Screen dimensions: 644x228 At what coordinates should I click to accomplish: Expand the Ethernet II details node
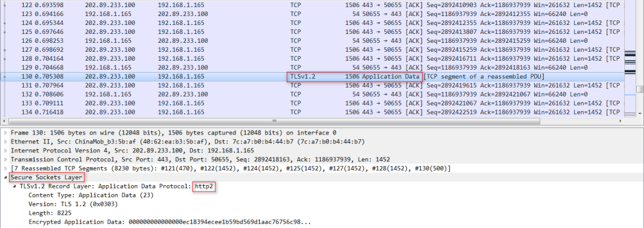[x=5, y=142]
